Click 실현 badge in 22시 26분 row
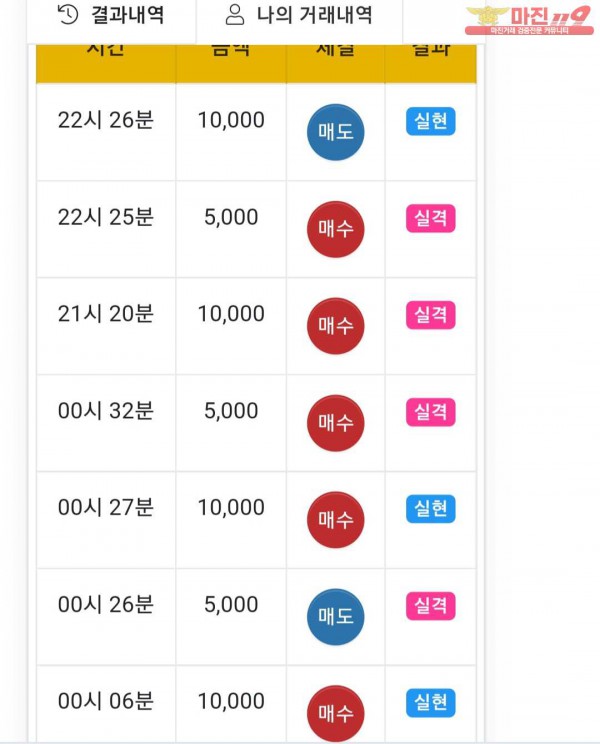600x744 pixels. 431,121
